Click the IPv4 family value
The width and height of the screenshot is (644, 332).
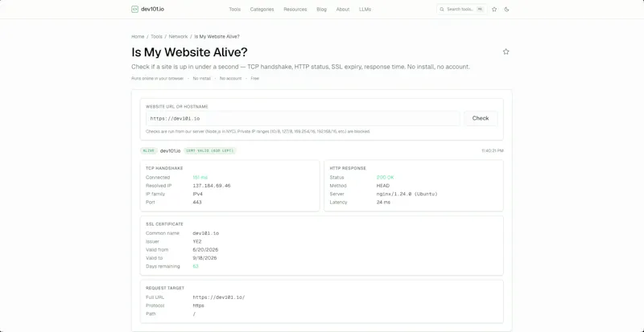pos(197,194)
